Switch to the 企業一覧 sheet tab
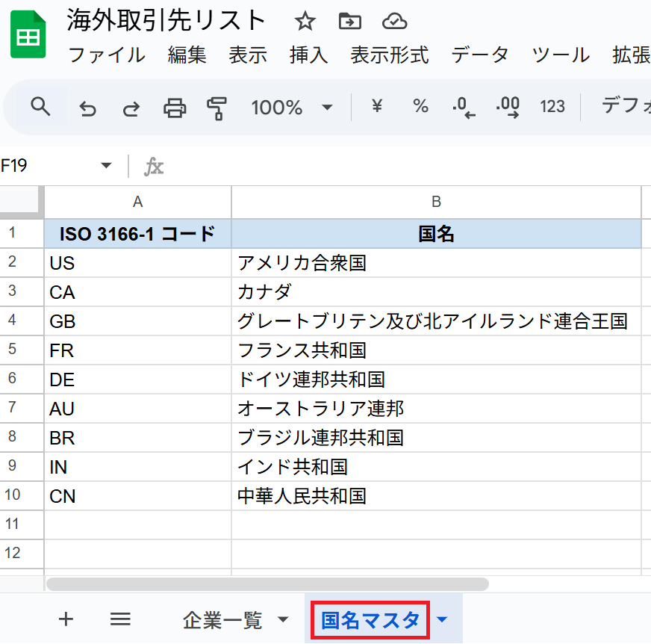651x644 pixels. (222, 619)
